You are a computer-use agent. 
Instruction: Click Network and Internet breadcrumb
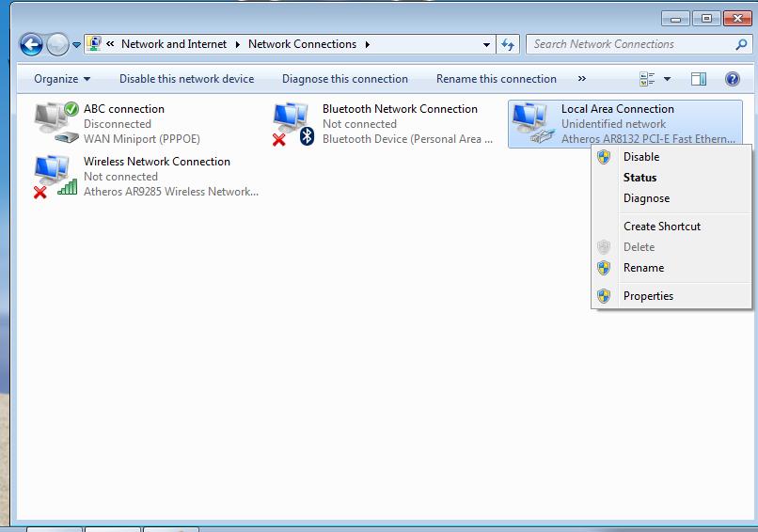[174, 44]
